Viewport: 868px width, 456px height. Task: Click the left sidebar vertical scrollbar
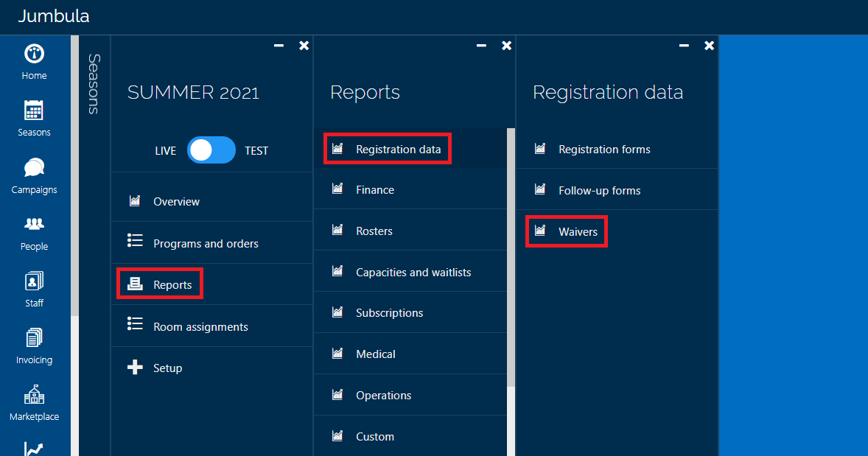click(x=74, y=176)
